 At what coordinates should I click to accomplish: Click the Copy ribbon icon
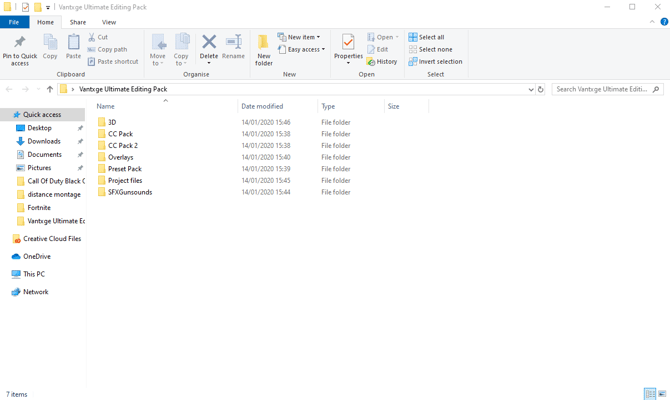[x=50, y=42]
